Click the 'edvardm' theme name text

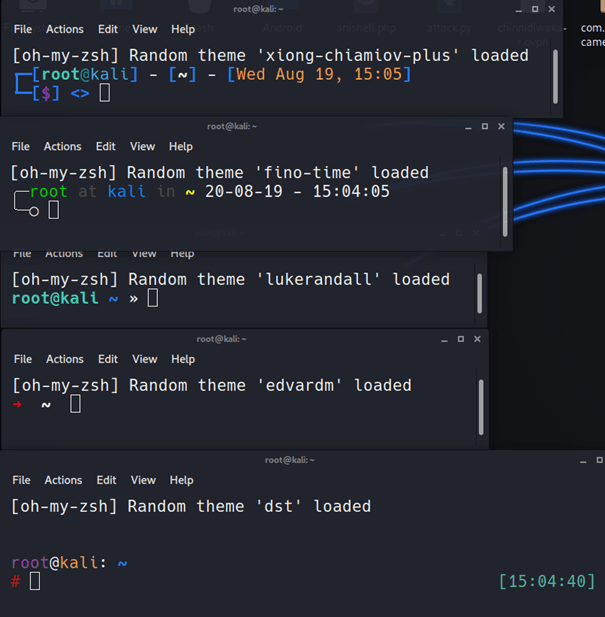pyautogui.click(x=299, y=385)
